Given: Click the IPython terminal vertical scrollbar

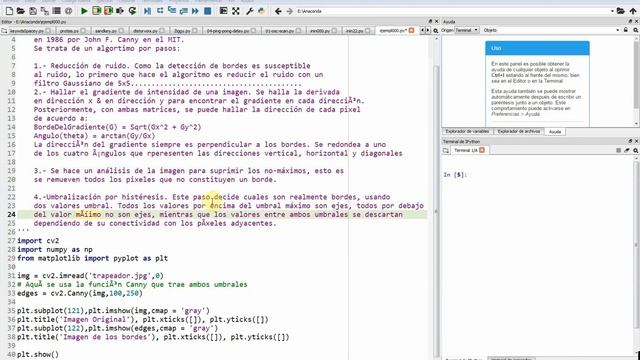Looking at the screenshot, I should pos(636,245).
